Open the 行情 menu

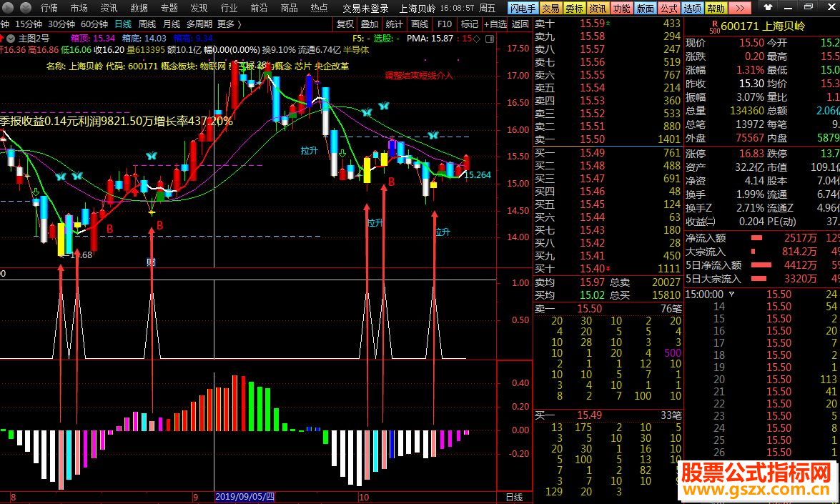click(x=49, y=8)
